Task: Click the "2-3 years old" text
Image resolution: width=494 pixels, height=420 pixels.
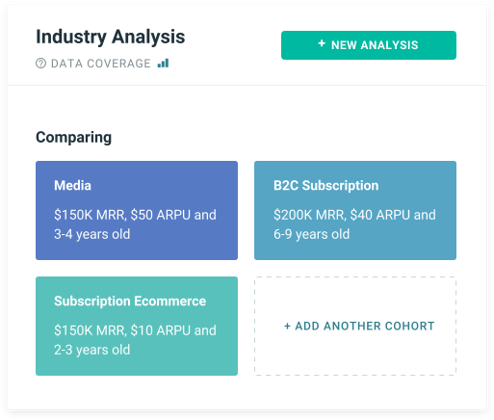Action: 92,350
